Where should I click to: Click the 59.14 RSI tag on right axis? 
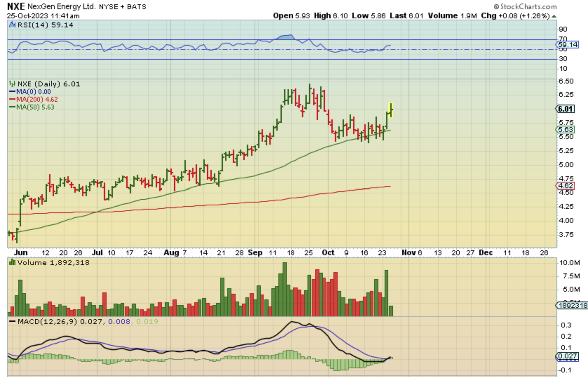coord(567,45)
